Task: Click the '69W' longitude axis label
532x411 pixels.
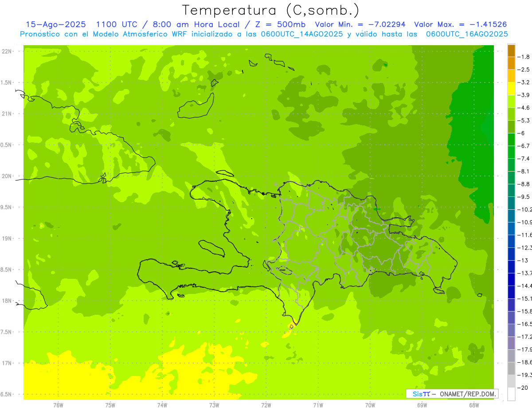Action: coord(422,405)
